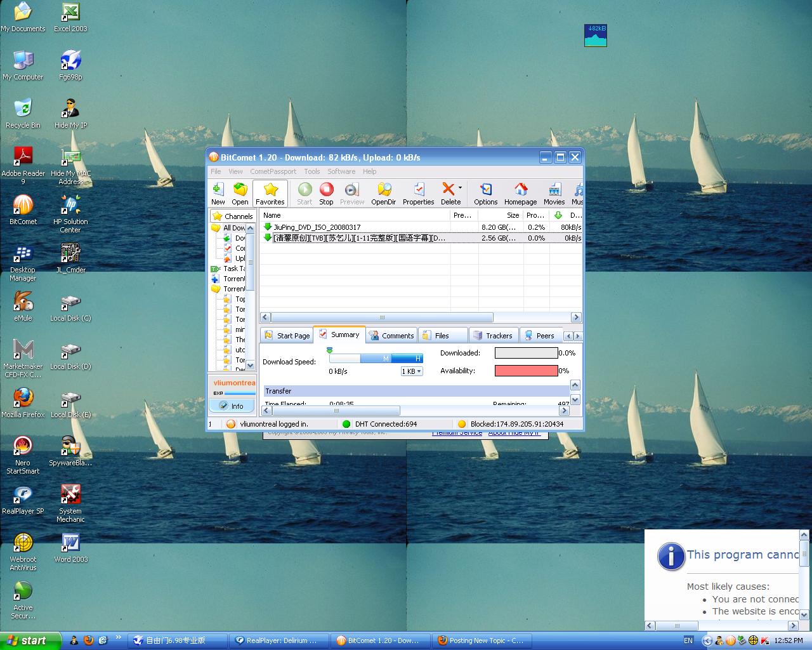812x650 pixels.
Task: Open Hide My IP desktop icon
Action: 70,114
